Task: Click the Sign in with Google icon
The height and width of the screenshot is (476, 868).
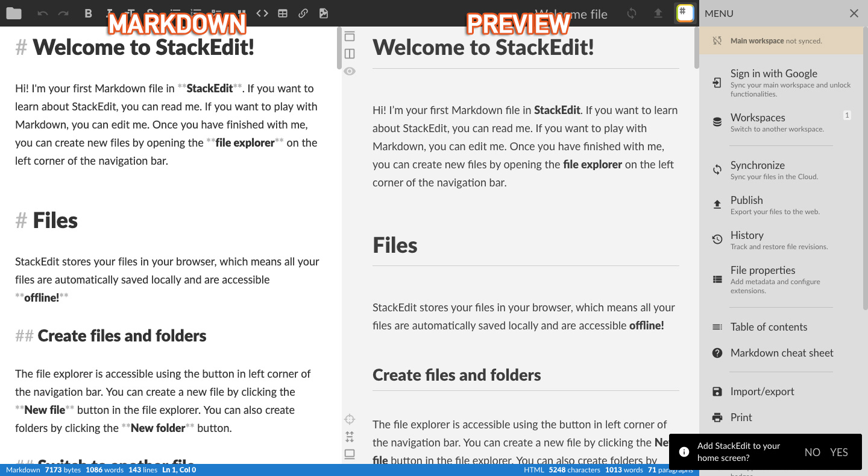Action: [717, 83]
